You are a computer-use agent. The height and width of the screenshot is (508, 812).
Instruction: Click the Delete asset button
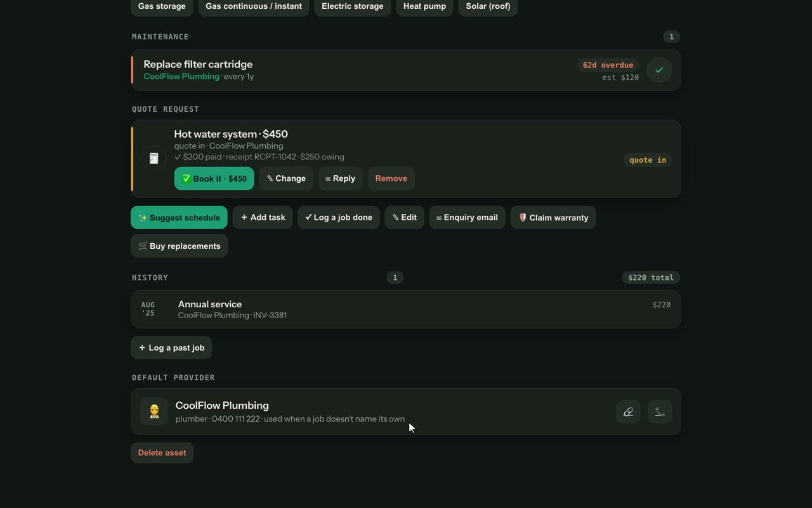(x=162, y=453)
